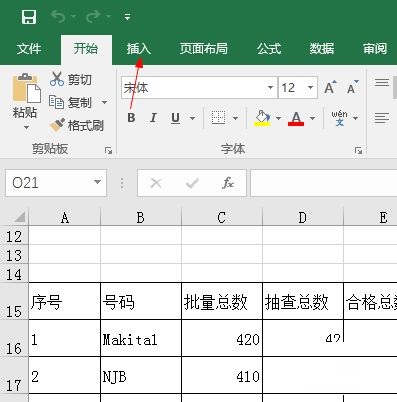397x402 pixels.
Task: Click cell containing 抽查总数
Action: click(x=303, y=301)
